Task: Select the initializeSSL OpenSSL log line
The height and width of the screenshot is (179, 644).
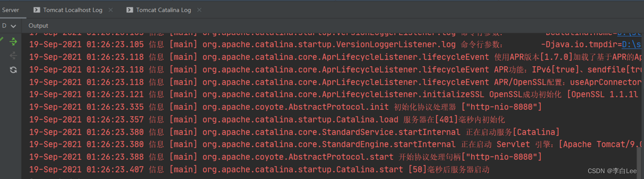Action: coord(333,95)
